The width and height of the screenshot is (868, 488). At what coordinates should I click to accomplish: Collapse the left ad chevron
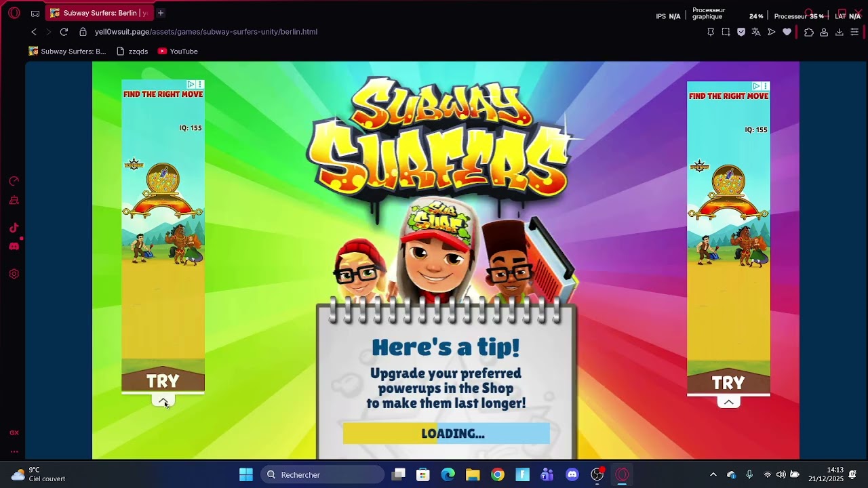click(x=163, y=401)
